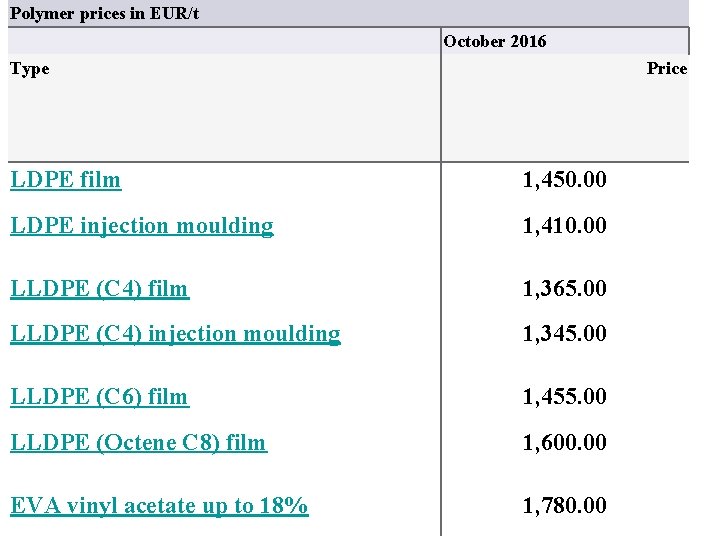
Task: Click the Polymer prices in EUR/t title
Action: pos(104,13)
